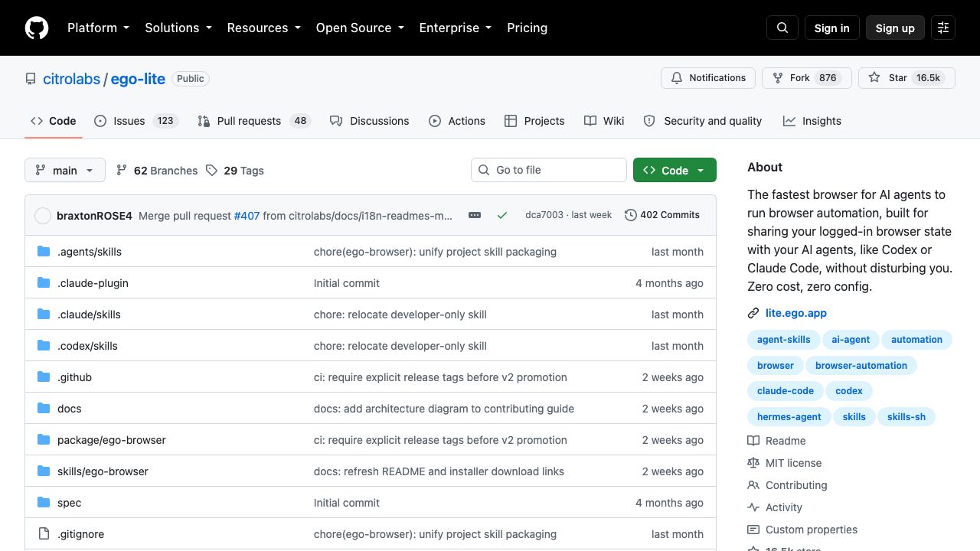980x551 pixels.
Task: Click the tag icon beside 29 Tags
Action: tap(212, 171)
